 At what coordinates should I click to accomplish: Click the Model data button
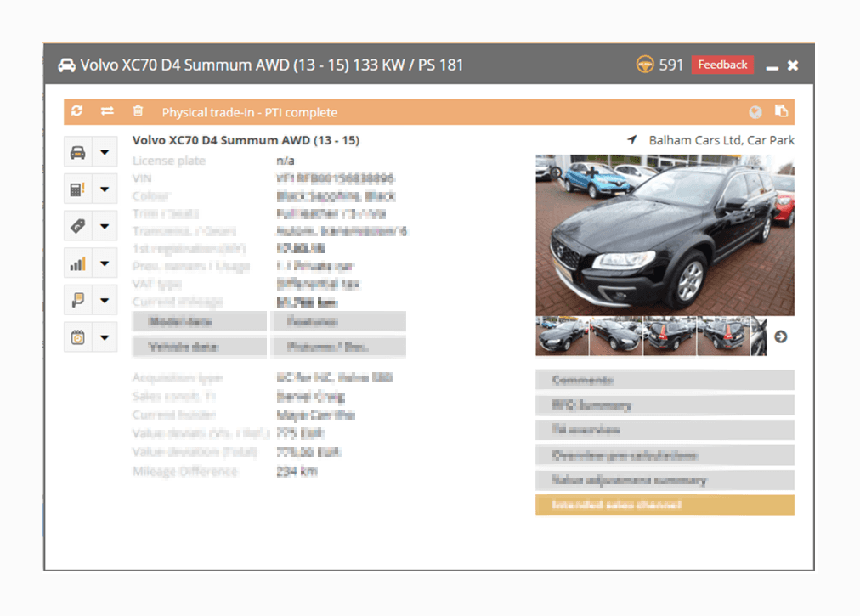200,321
